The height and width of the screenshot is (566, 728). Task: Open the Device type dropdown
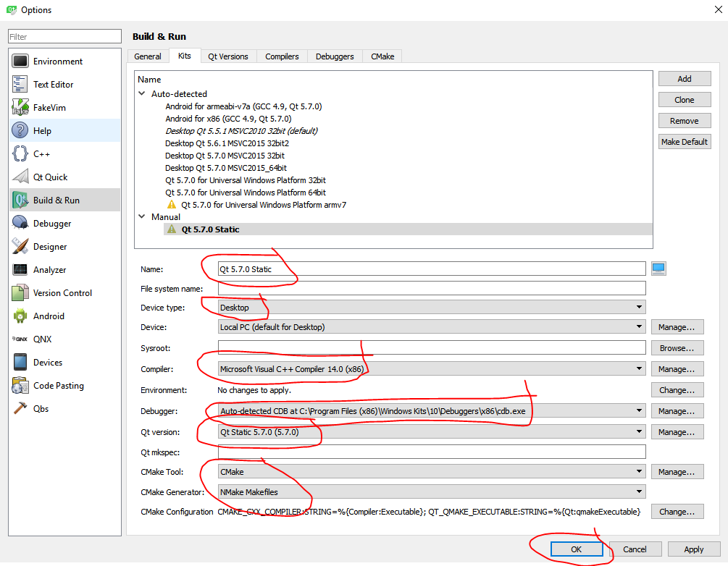pos(432,307)
